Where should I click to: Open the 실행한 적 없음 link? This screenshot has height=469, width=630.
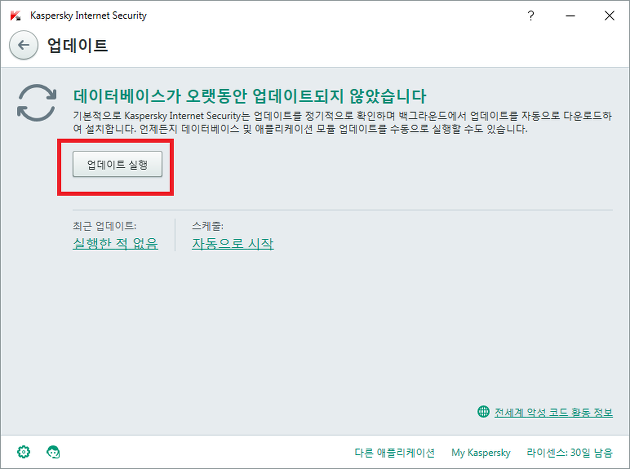(115, 243)
